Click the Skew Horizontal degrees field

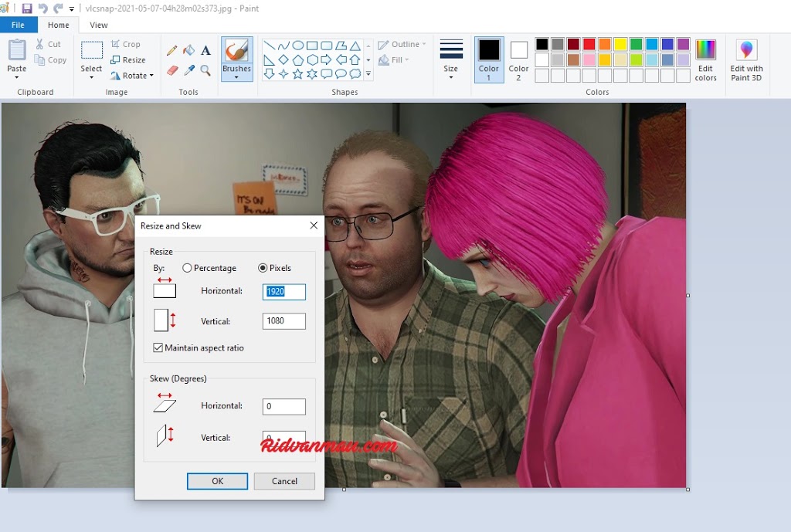pyautogui.click(x=284, y=406)
